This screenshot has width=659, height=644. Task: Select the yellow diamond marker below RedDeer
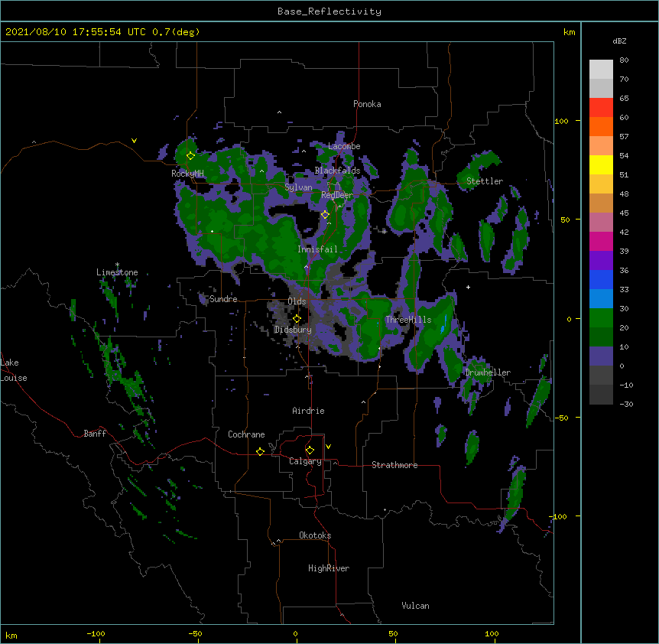pyautogui.click(x=325, y=215)
